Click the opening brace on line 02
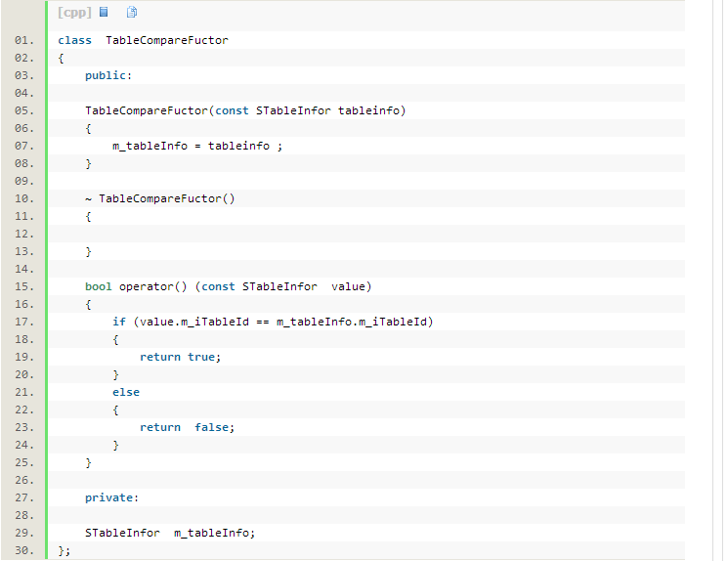This screenshot has height=561, width=728. [x=61, y=58]
